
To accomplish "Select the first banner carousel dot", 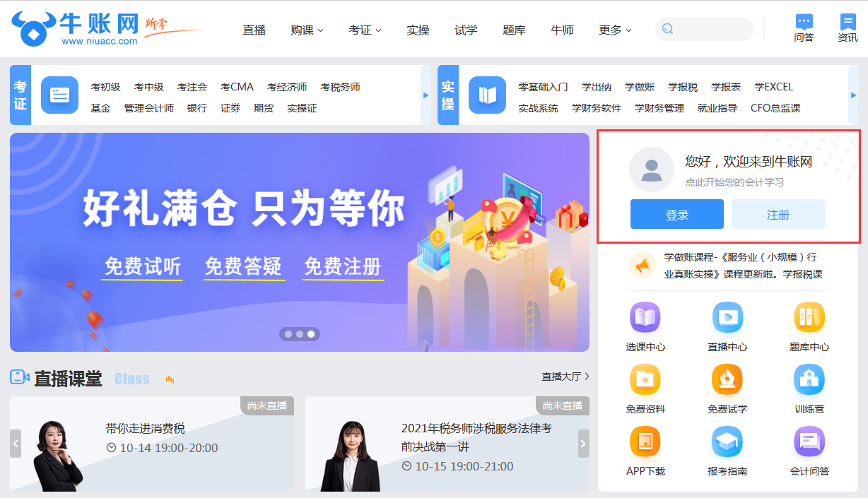I will click(x=288, y=333).
